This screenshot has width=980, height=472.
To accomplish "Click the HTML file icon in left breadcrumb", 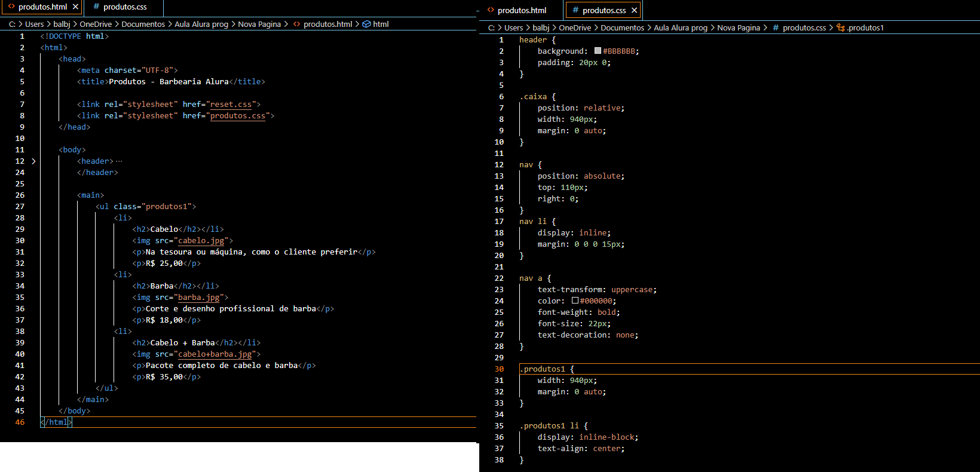I will click(x=296, y=24).
